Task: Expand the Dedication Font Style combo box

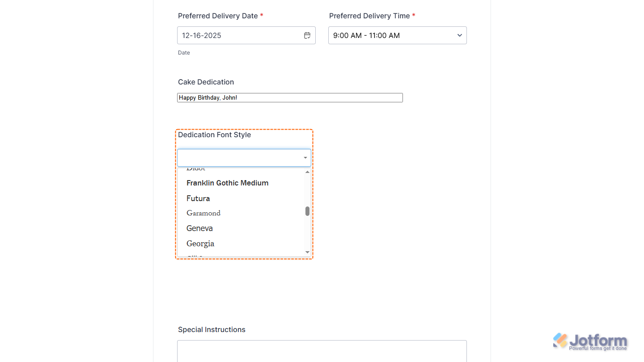Action: point(244,158)
